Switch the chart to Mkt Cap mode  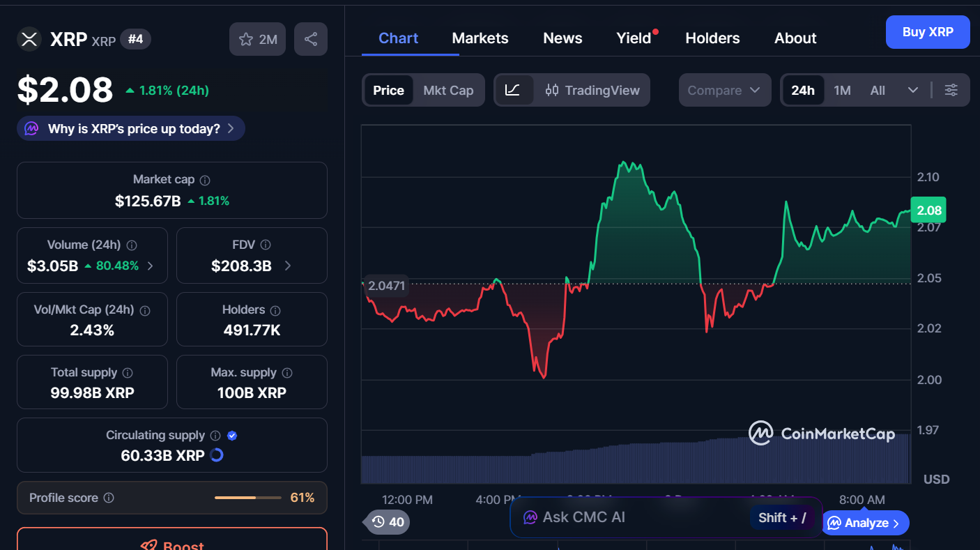tap(448, 90)
